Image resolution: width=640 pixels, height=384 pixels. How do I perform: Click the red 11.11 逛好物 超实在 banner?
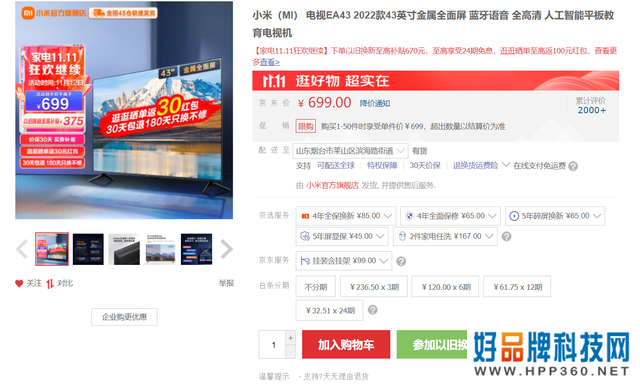[x=436, y=80]
